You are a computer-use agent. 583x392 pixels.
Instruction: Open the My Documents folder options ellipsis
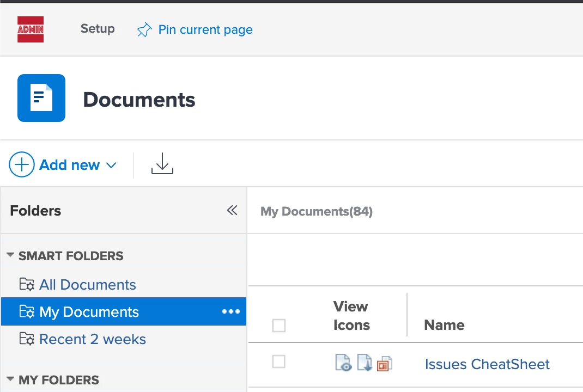pyautogui.click(x=231, y=311)
